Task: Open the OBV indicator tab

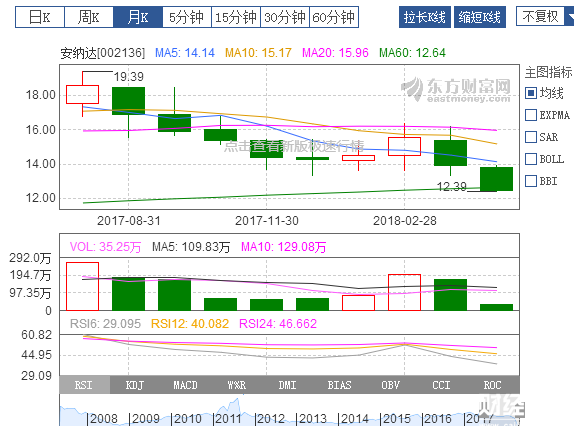Action: (x=390, y=385)
